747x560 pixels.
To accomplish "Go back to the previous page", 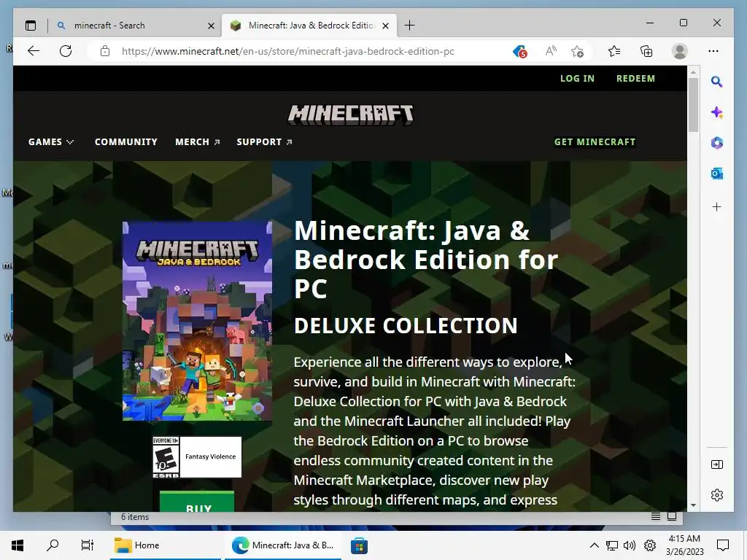I will click(x=34, y=51).
